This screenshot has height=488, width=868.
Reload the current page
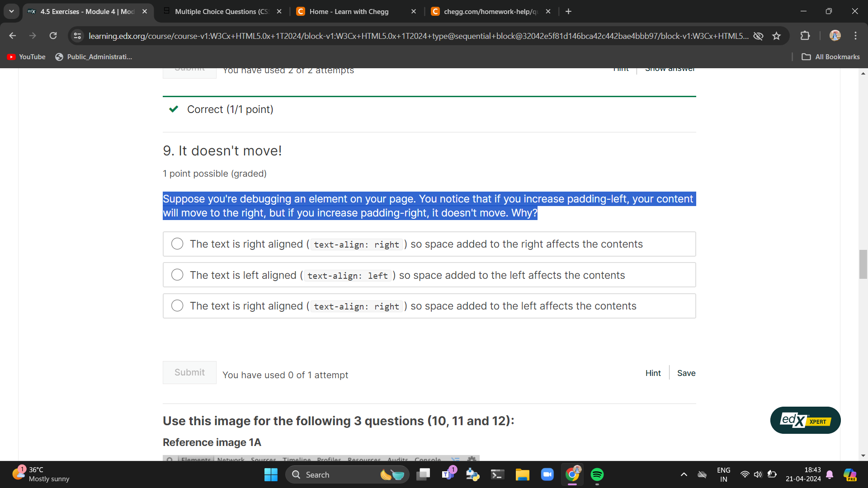(x=53, y=36)
